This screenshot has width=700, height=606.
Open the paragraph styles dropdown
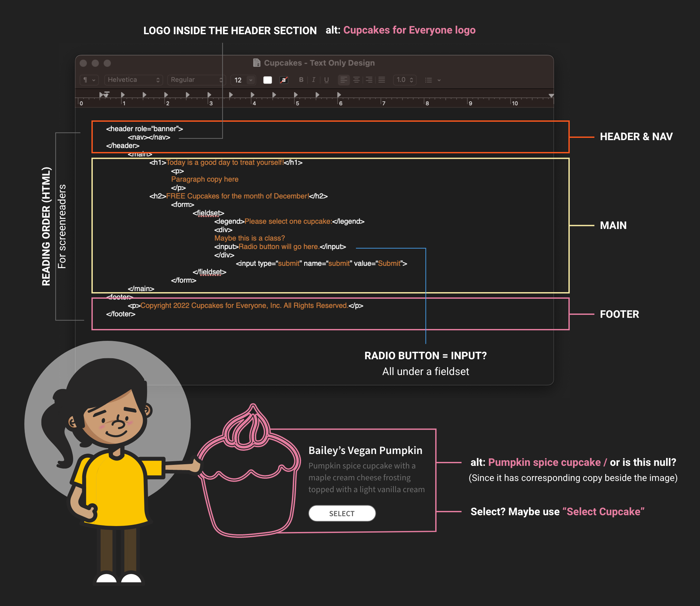(89, 80)
